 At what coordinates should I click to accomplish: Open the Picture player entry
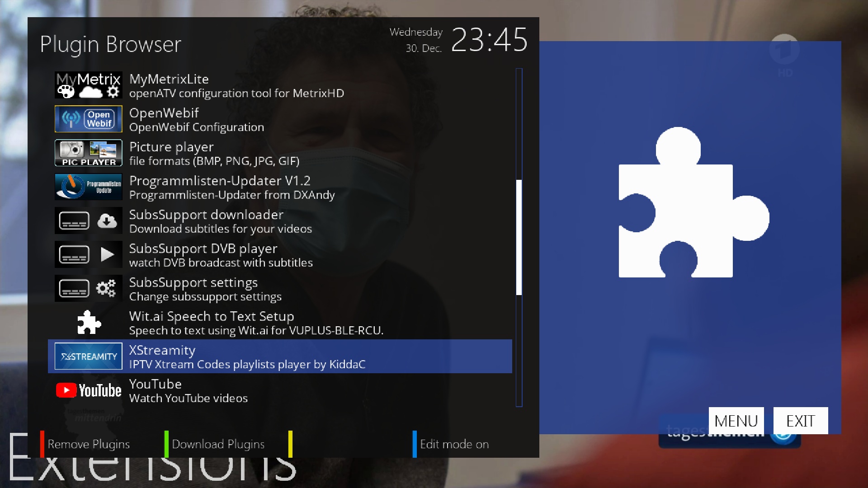click(x=280, y=153)
